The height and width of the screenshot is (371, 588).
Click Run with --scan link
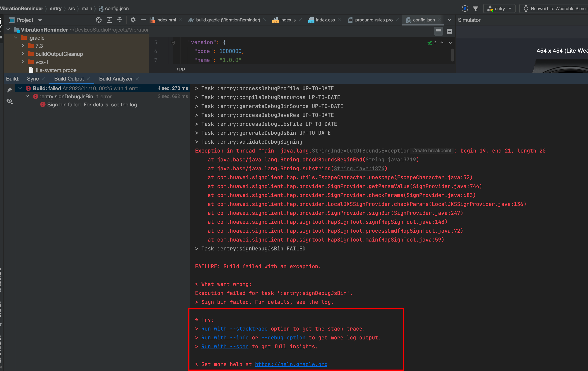pos(225,347)
